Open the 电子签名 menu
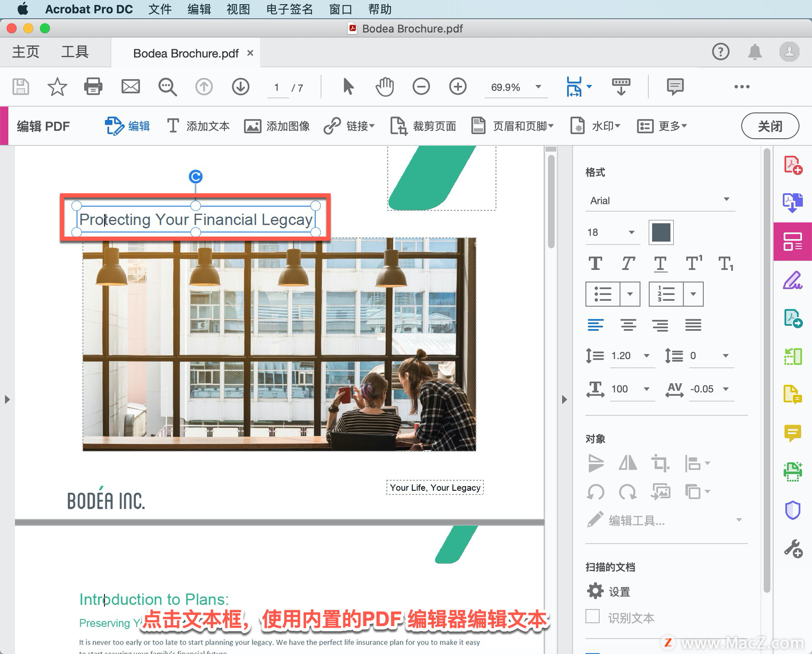 289,9
